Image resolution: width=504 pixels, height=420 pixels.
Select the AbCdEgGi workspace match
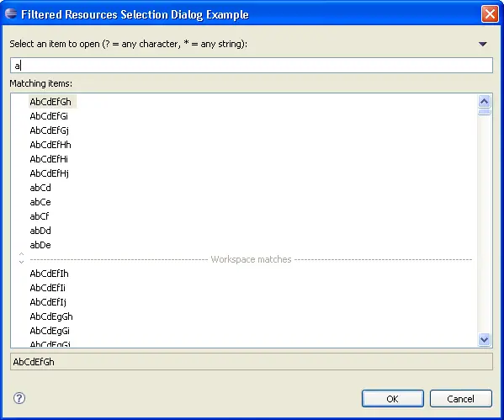[50, 331]
